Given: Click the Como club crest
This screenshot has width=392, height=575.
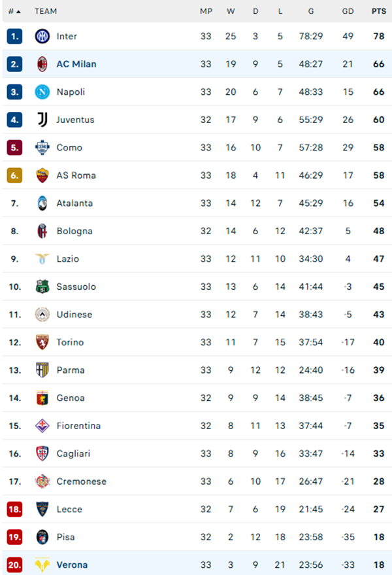Looking at the screenshot, I should click(x=42, y=147).
